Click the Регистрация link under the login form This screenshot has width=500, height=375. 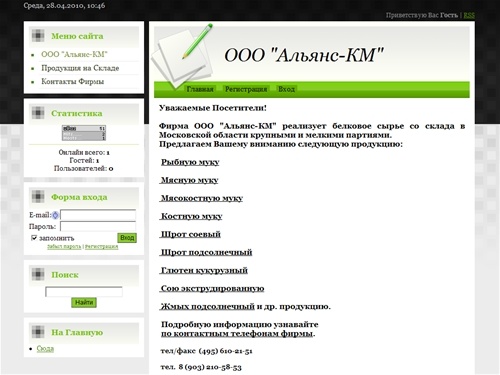point(101,247)
